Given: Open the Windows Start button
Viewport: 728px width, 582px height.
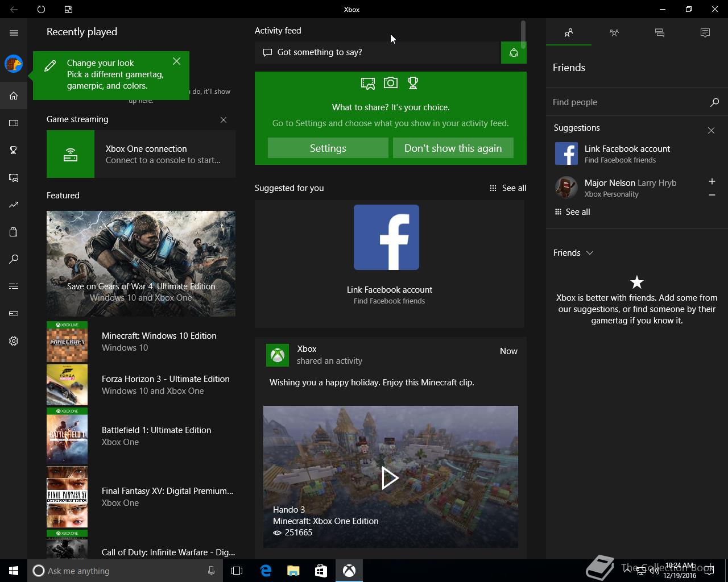Looking at the screenshot, I should (14, 571).
